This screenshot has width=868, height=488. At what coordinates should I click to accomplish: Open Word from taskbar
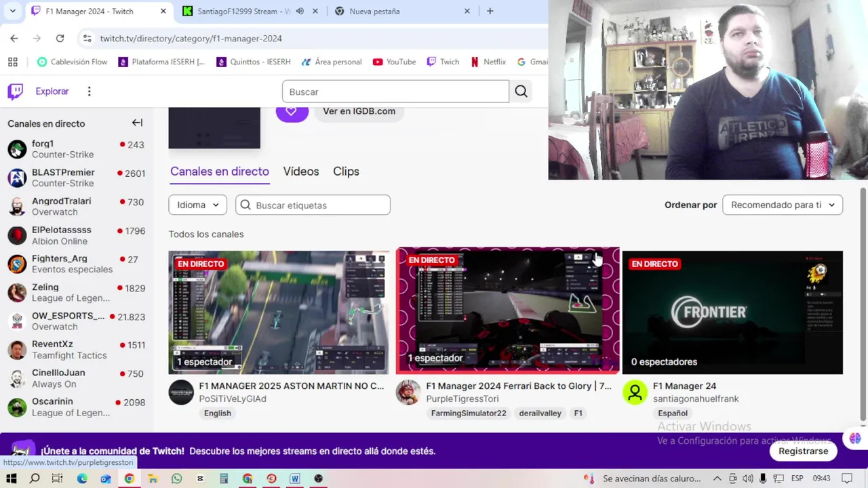click(295, 479)
